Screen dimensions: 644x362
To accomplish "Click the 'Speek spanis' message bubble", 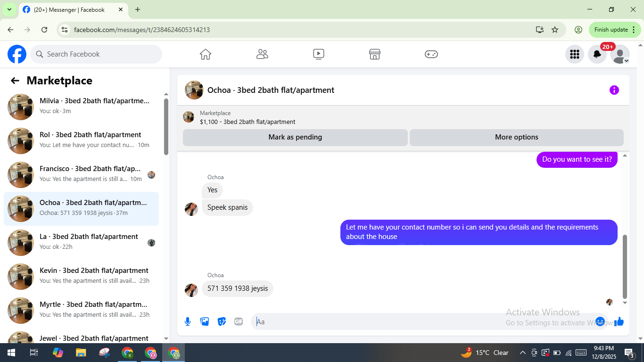I will [227, 207].
